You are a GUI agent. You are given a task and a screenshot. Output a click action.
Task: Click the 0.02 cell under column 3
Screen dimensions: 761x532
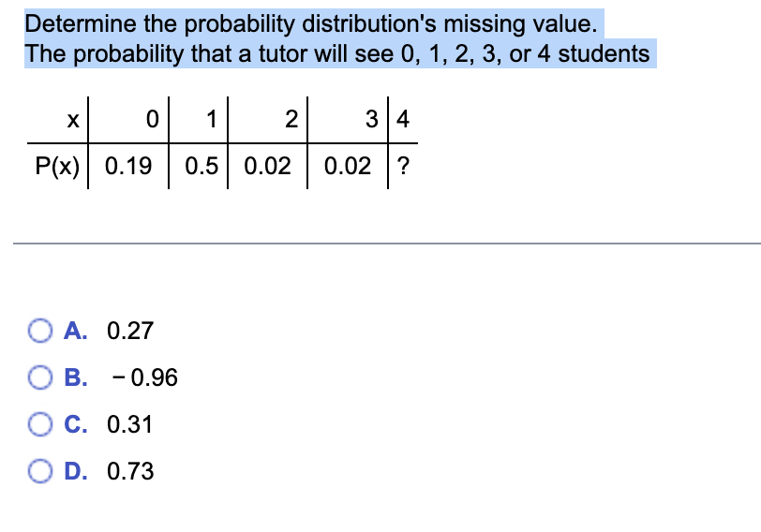click(348, 166)
